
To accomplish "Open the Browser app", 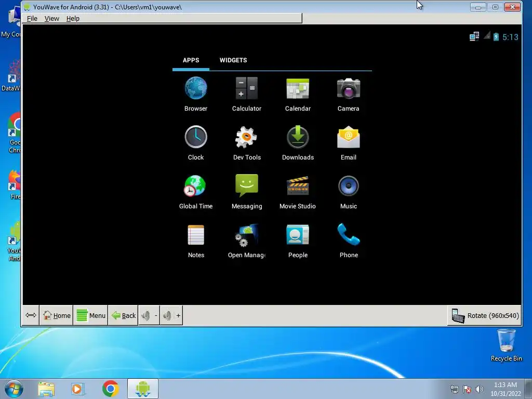I will coord(196,95).
